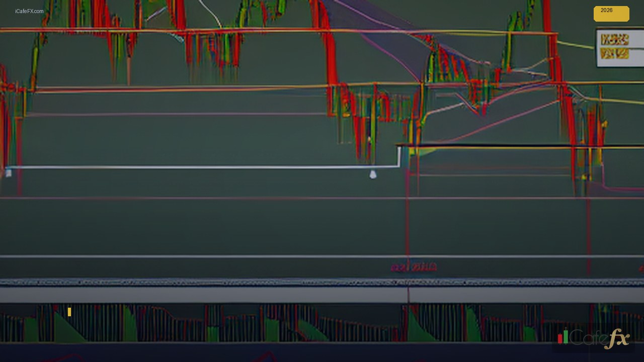The image size is (644, 362).
Task: Click the right red vertical cursor line
Action: click(588, 226)
